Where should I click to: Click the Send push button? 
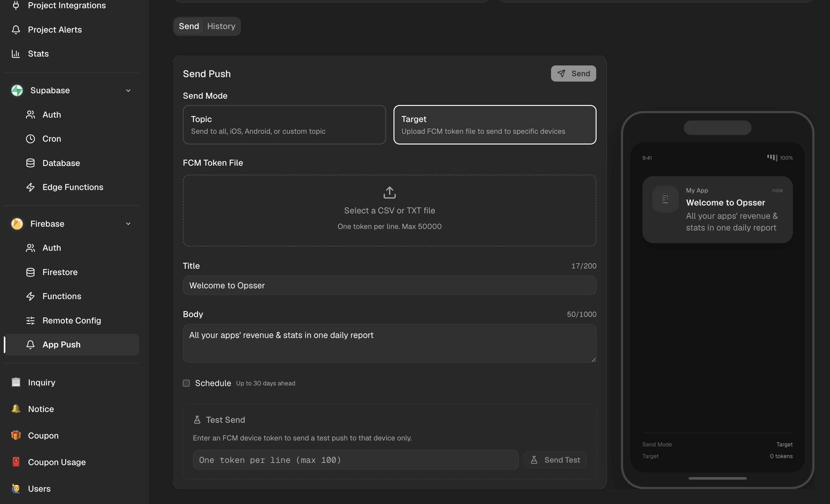click(573, 73)
